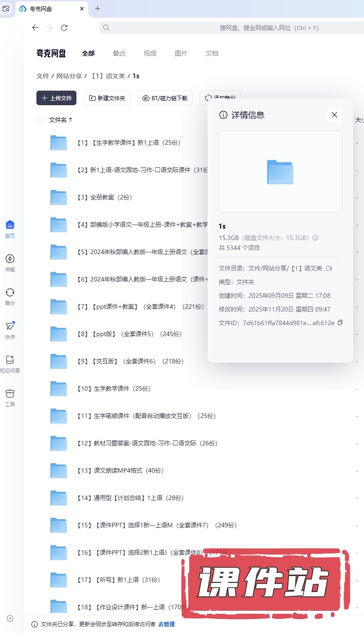The width and height of the screenshot is (364, 633).
Task: Sort files by the 文件名 sort arrow
Action: pos(71,120)
